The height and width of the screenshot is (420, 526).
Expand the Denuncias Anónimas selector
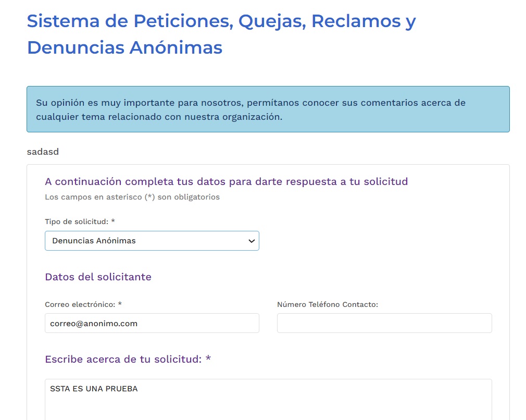pyautogui.click(x=152, y=240)
